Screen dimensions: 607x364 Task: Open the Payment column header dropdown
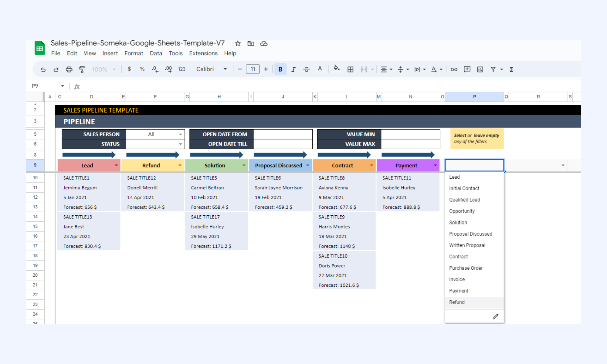pyautogui.click(x=435, y=165)
